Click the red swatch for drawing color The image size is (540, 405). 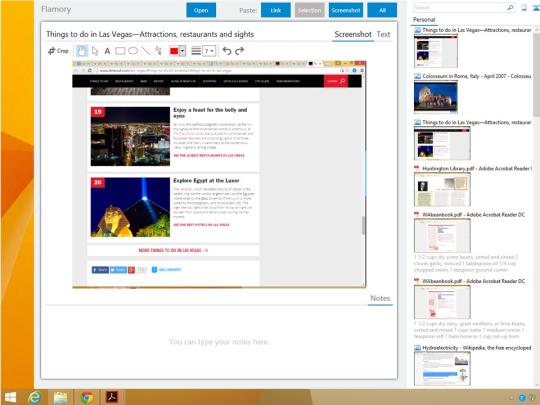(x=174, y=51)
